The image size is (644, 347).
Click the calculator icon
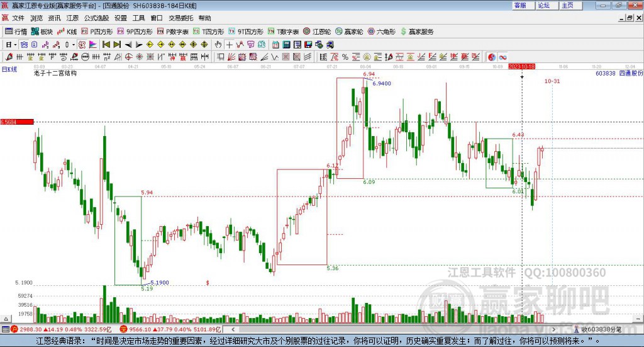click(x=286, y=45)
